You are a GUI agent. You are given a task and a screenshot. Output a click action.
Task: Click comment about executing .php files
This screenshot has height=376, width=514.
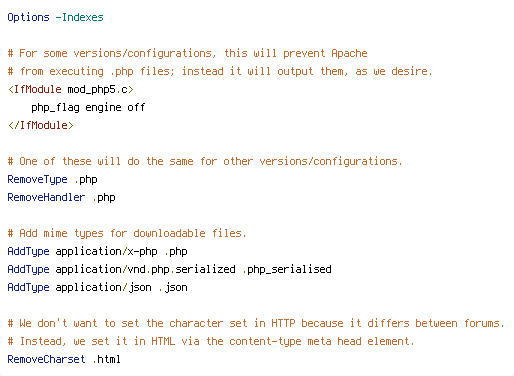(220, 71)
